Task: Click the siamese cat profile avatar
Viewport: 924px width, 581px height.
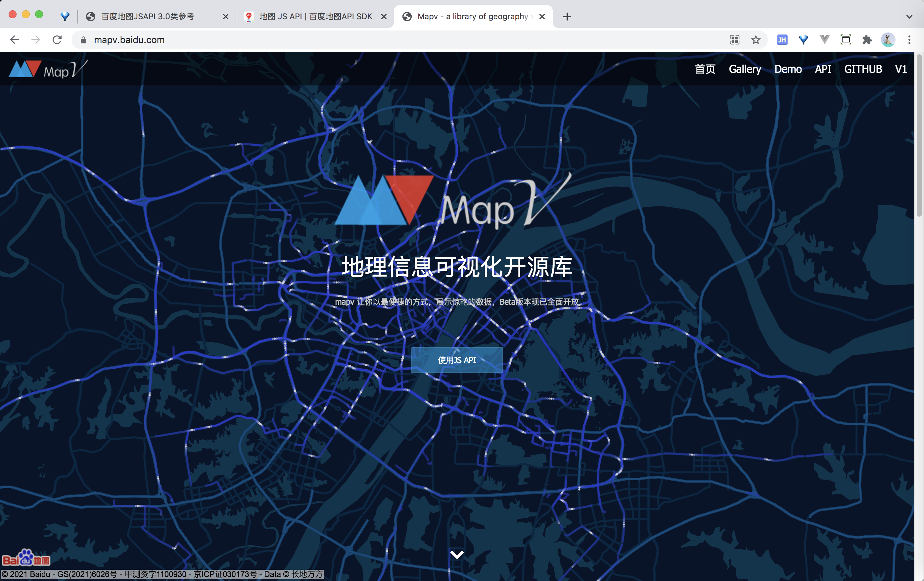Action: 888,39
